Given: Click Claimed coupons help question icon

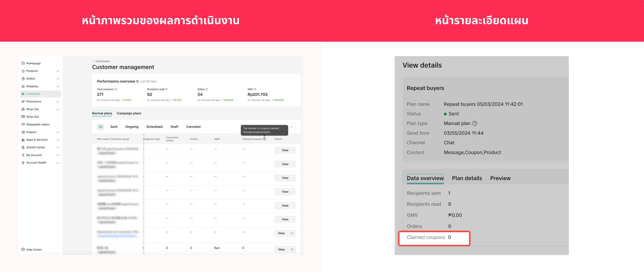Looking at the screenshot, I should tap(265, 139).
